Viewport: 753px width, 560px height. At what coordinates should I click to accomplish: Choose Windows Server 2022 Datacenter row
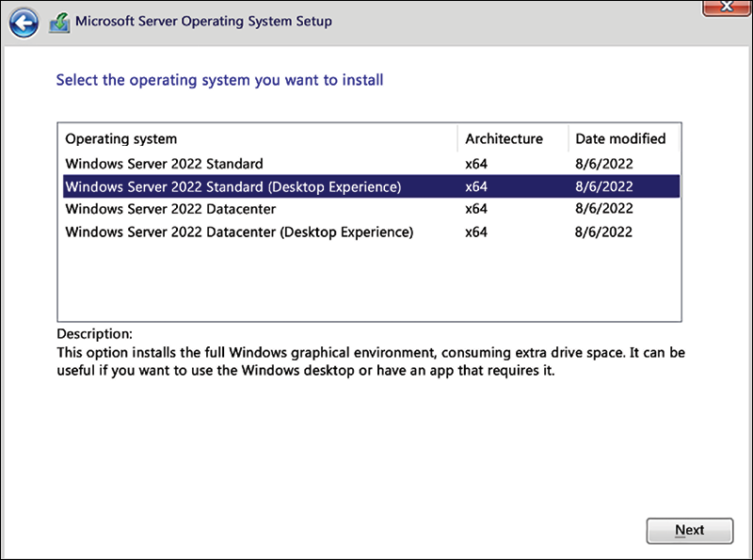click(371, 209)
